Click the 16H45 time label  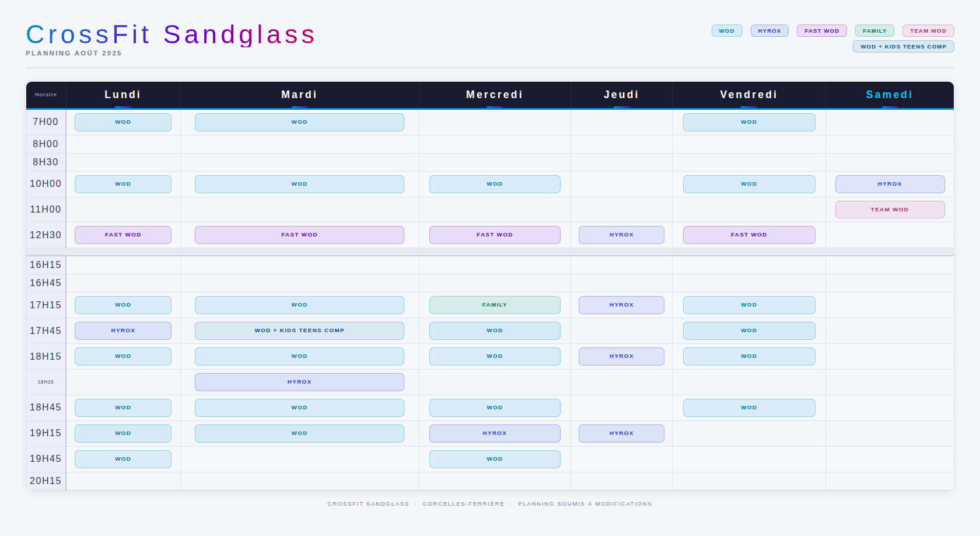coord(45,283)
